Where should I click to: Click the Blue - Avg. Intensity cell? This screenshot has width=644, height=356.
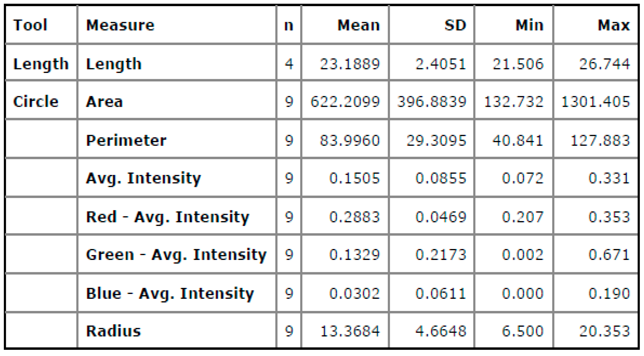[170, 293]
